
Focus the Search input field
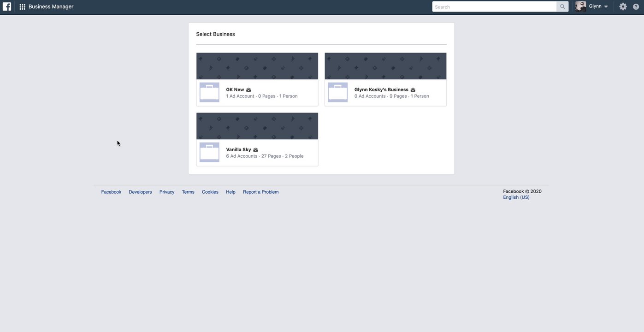click(494, 6)
